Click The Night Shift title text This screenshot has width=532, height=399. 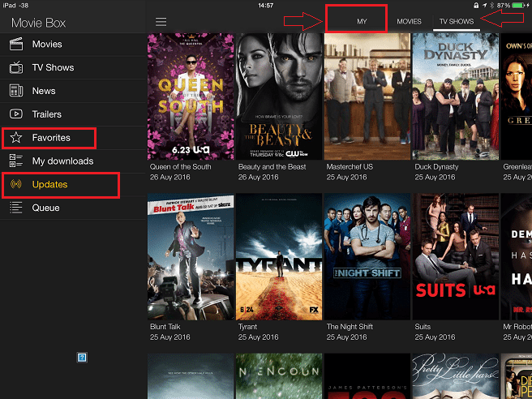[x=350, y=326]
